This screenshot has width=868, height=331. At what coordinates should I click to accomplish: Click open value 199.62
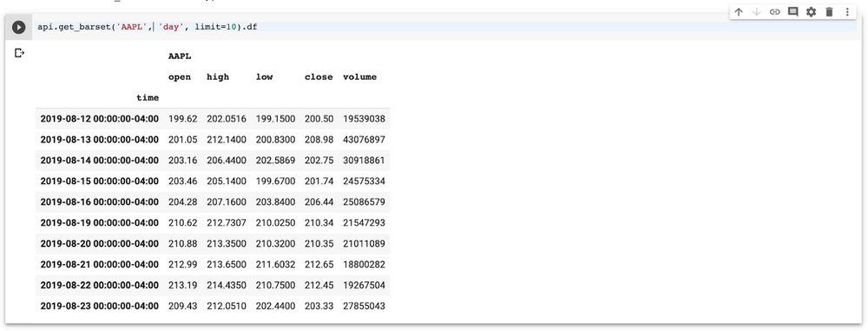tap(182, 119)
